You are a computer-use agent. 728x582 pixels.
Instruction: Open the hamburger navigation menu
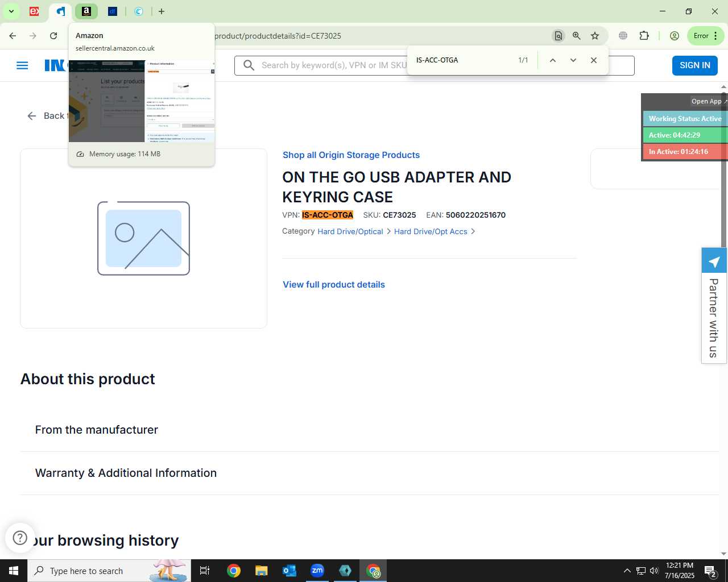click(x=22, y=65)
